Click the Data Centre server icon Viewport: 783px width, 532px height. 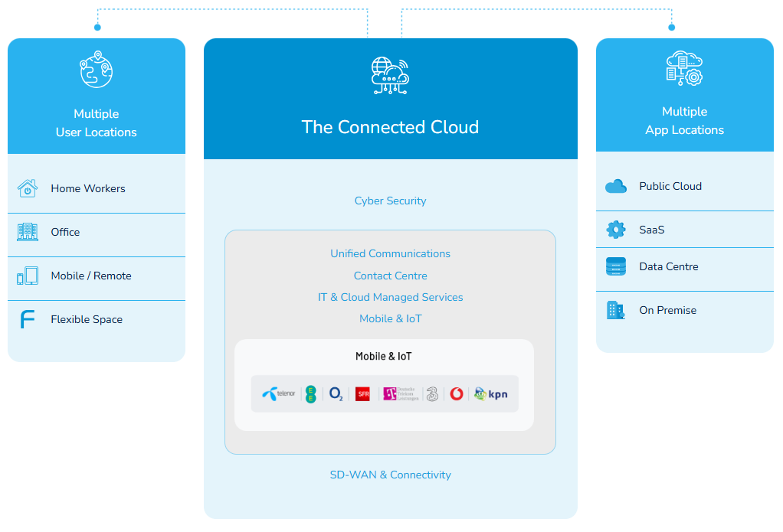(616, 266)
